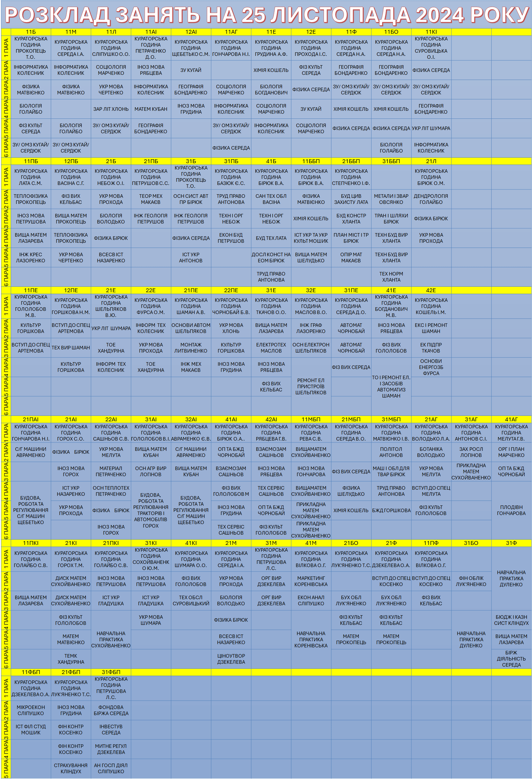
Task: Select cell 'ЗАР ЛІТ ХЛОНЬ'
Action: point(111,109)
